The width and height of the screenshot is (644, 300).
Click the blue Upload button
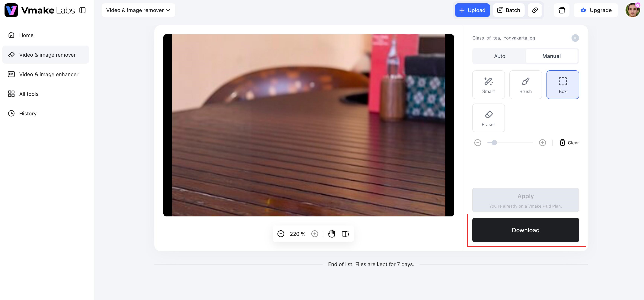(472, 10)
